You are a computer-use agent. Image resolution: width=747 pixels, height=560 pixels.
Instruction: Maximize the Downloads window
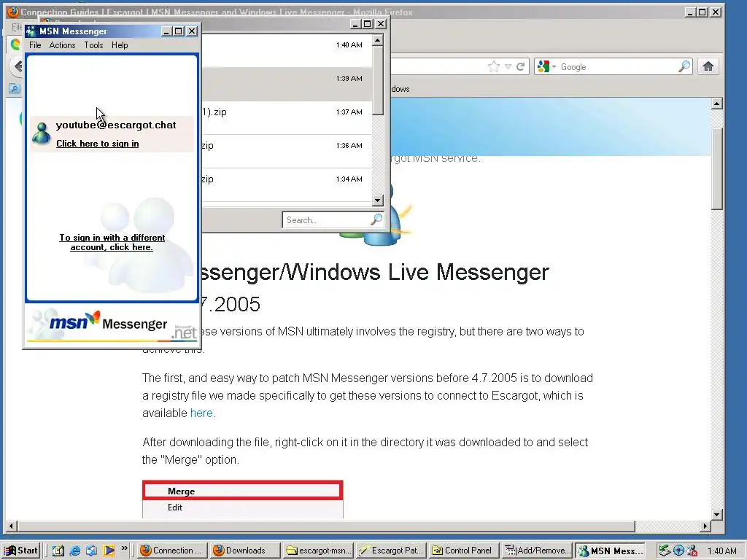368,24
